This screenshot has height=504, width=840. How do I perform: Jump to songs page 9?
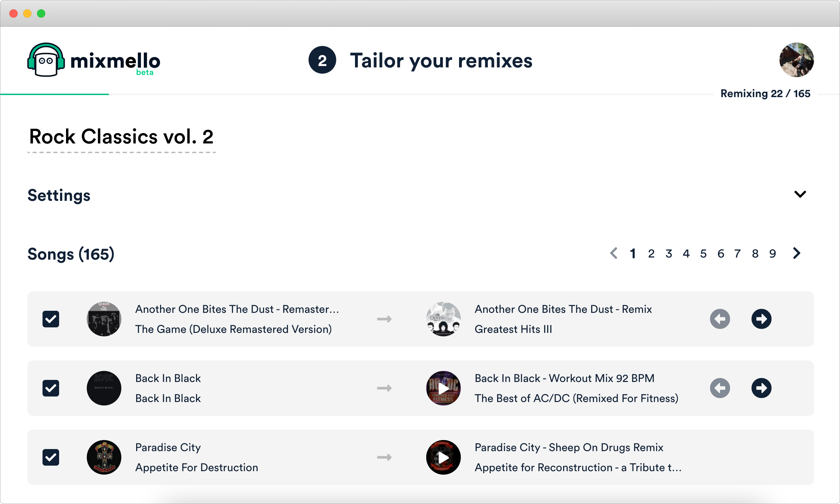773,254
